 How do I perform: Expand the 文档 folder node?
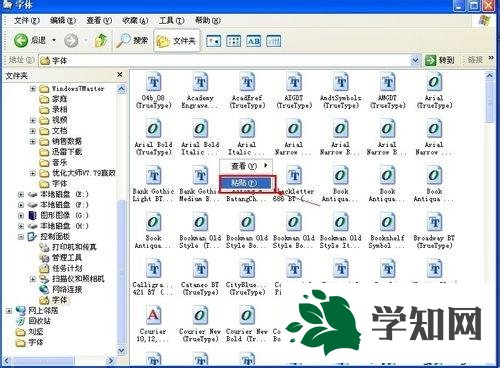click(33, 131)
